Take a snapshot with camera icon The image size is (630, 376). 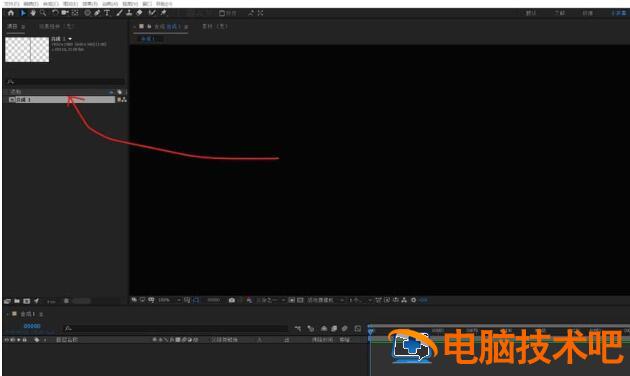(x=232, y=300)
